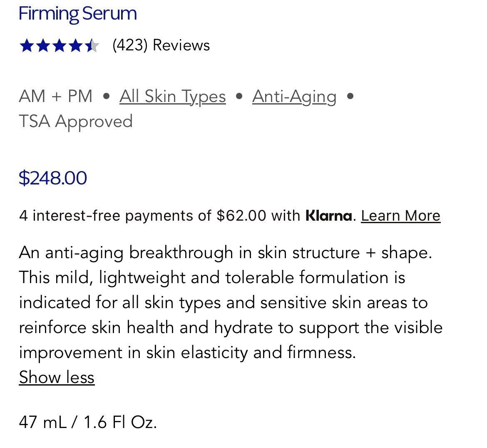Screen dimensions: 487x448
Task: Open the Klarna Learn More link
Action: coord(401,215)
